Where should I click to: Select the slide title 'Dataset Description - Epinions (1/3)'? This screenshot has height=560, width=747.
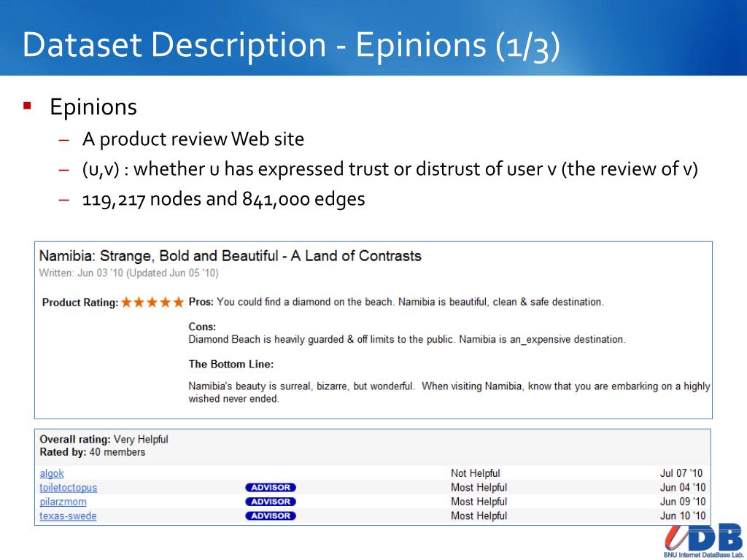pos(291,45)
